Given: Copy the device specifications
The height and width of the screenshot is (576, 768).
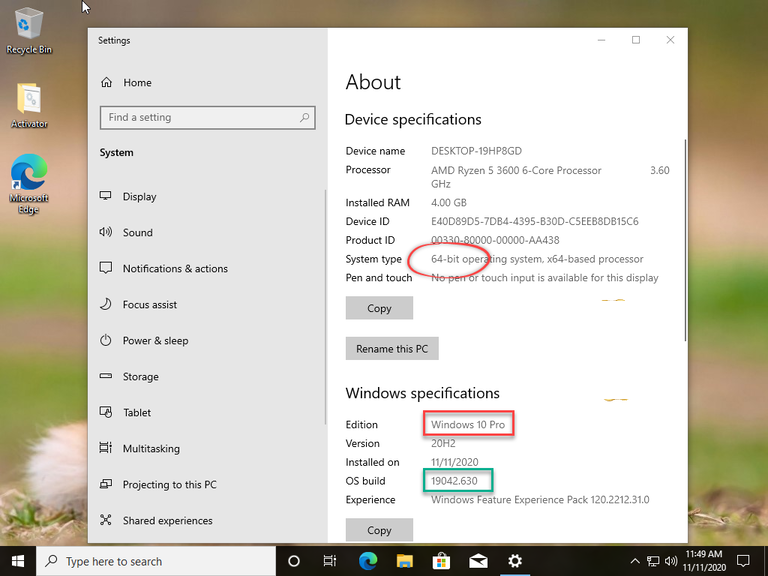Looking at the screenshot, I should pyautogui.click(x=379, y=308).
